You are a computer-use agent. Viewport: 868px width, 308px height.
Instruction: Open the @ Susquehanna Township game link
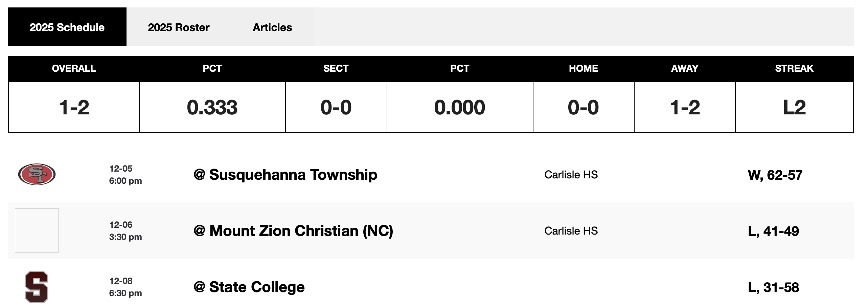285,175
